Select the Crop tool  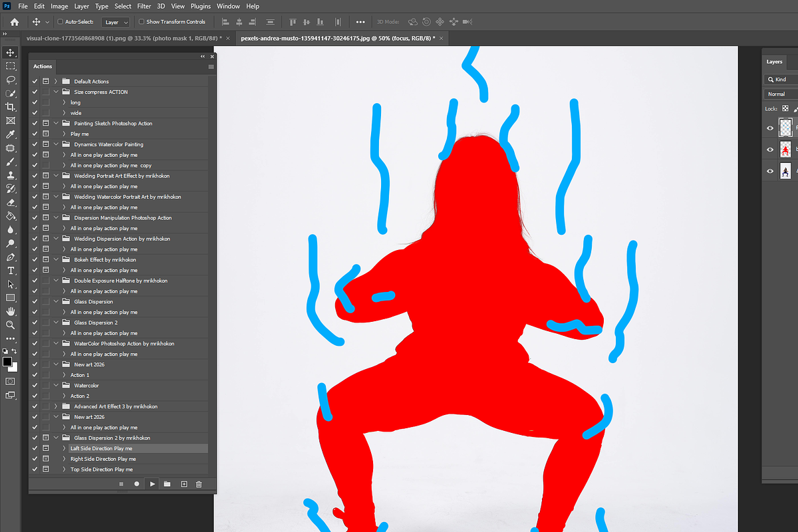tap(10, 107)
